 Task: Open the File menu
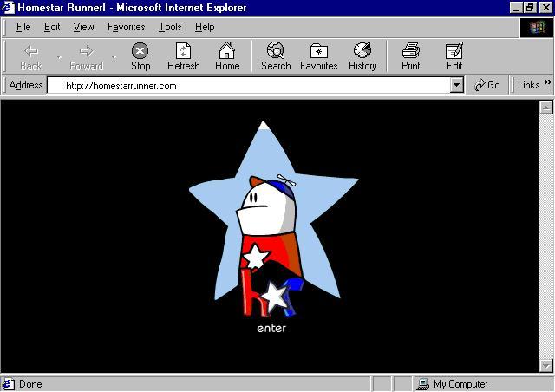[x=23, y=27]
